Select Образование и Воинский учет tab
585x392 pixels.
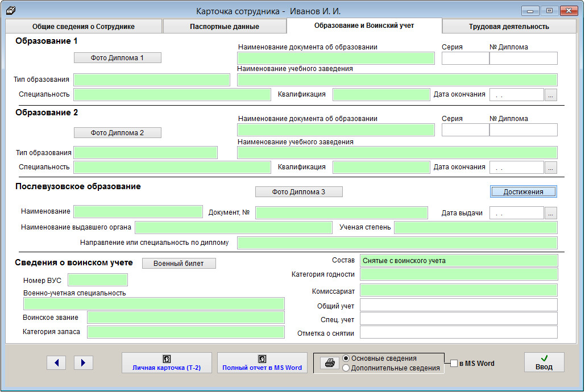click(x=364, y=26)
